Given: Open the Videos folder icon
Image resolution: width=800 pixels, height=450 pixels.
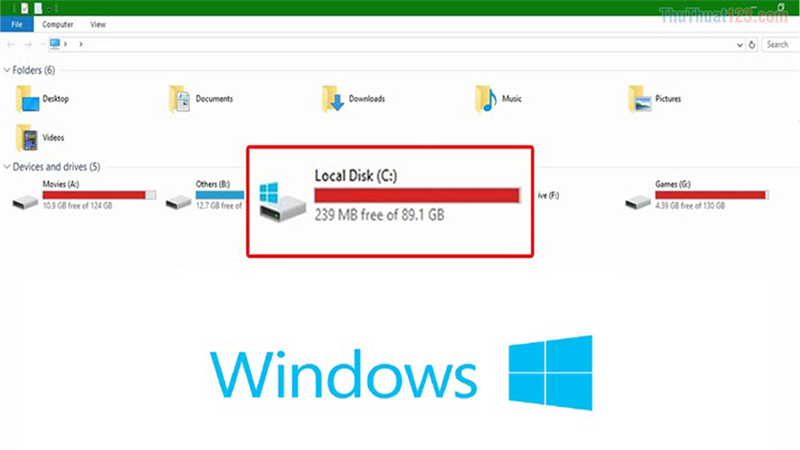Looking at the screenshot, I should point(27,137).
